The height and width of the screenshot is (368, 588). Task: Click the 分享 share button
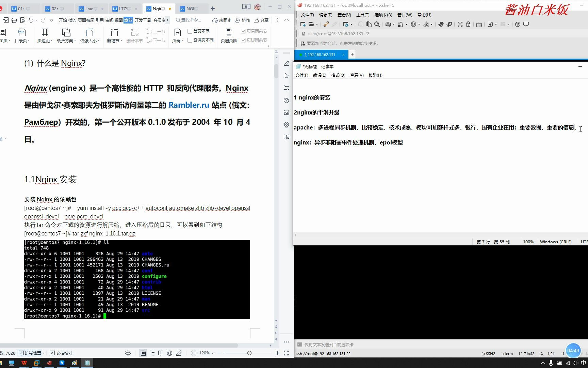[x=261, y=20]
